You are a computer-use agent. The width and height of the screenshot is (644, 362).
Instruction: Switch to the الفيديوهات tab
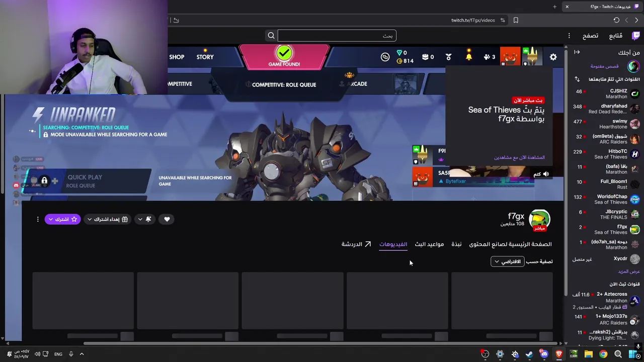point(393,244)
